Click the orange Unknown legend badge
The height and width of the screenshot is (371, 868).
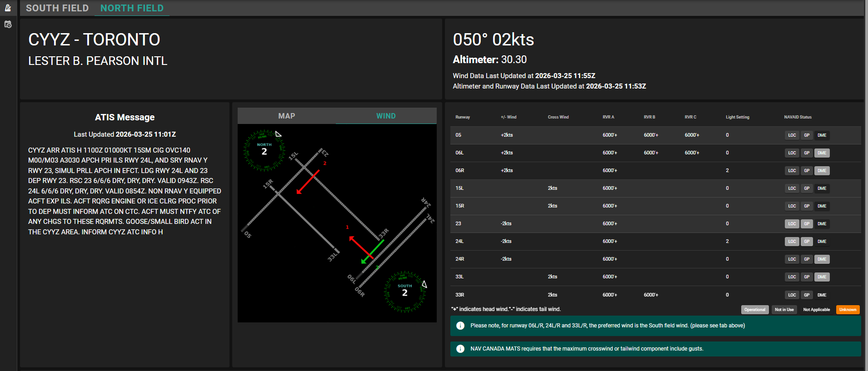[848, 310]
